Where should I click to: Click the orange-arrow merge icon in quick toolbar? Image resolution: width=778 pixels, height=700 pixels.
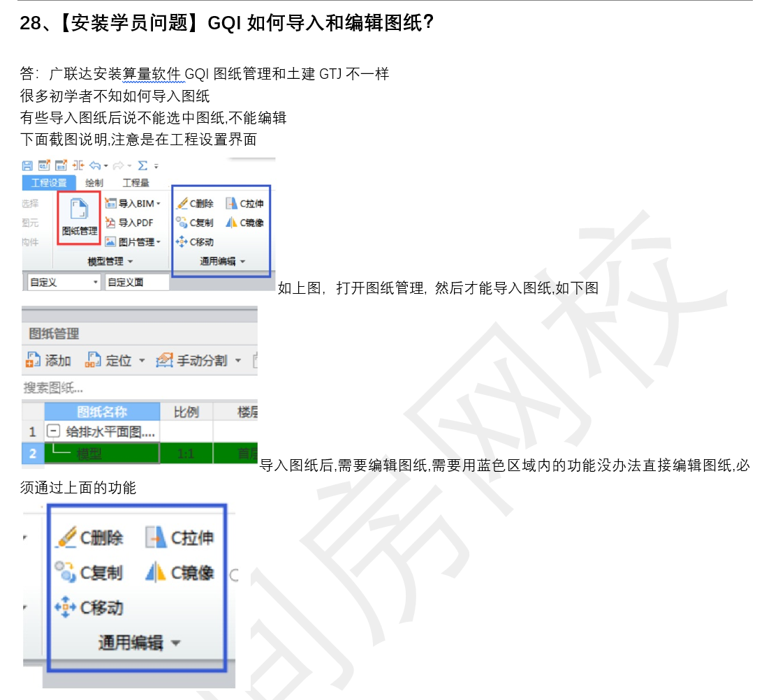[78, 165]
